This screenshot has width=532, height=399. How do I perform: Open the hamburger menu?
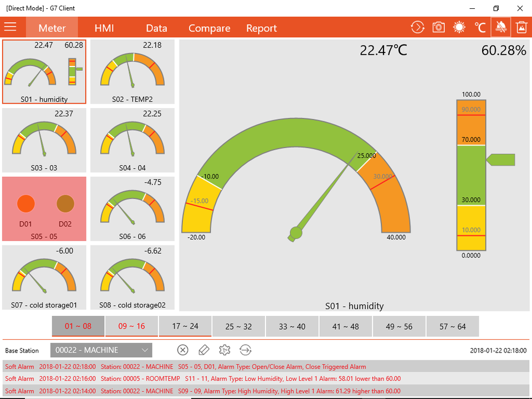11,27
